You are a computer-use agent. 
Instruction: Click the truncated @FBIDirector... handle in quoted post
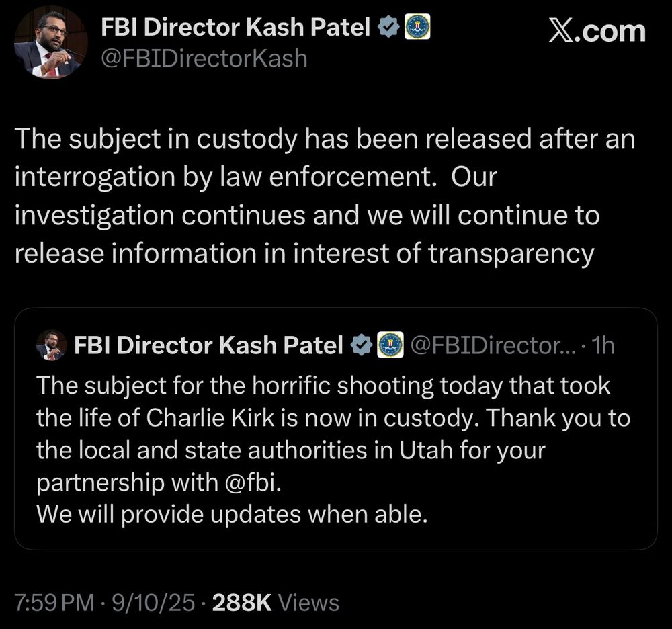pyautogui.click(x=492, y=345)
